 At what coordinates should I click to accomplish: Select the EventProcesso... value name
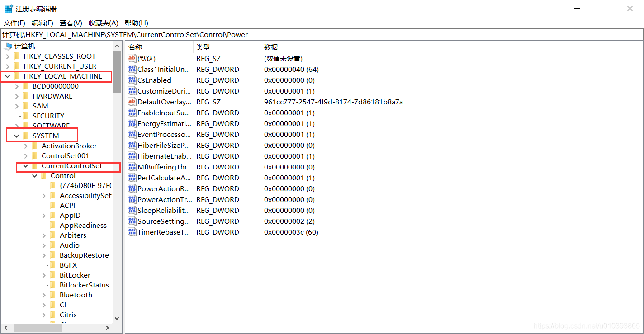(x=164, y=134)
